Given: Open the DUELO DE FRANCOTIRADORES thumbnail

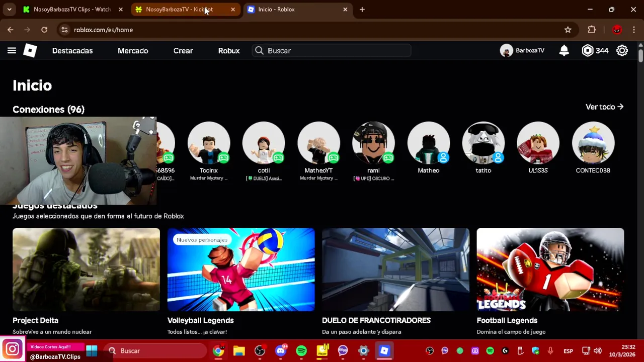Looking at the screenshot, I should 395,269.
